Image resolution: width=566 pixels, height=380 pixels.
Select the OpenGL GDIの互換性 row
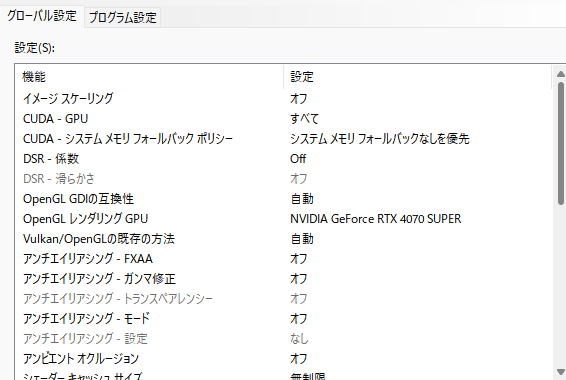click(283, 199)
